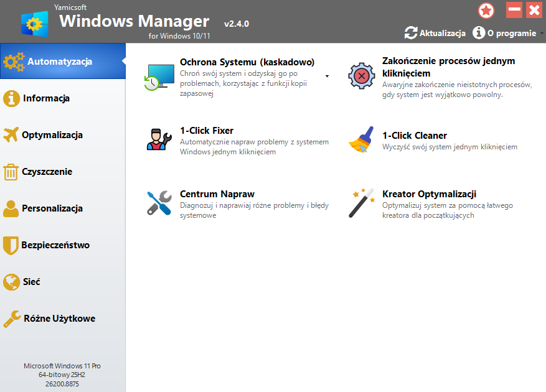Click the Windows Manager logo icon

34,24
